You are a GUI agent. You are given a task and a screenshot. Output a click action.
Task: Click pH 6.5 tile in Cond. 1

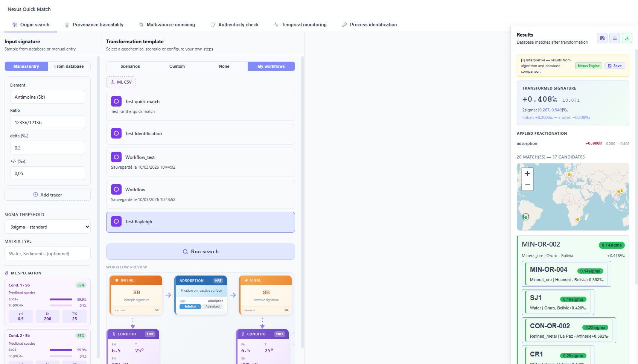click(21, 317)
